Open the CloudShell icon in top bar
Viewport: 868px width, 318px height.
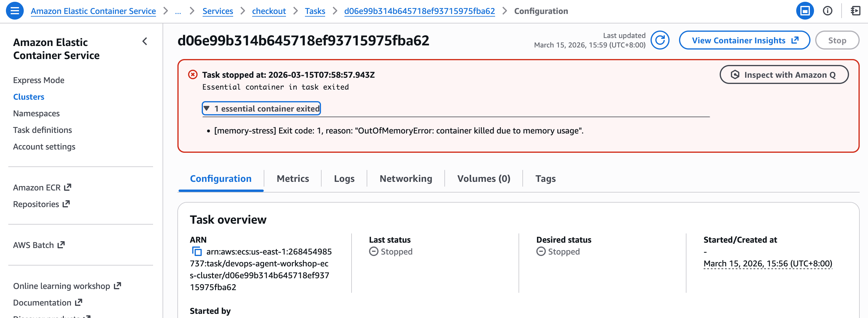[x=804, y=11]
